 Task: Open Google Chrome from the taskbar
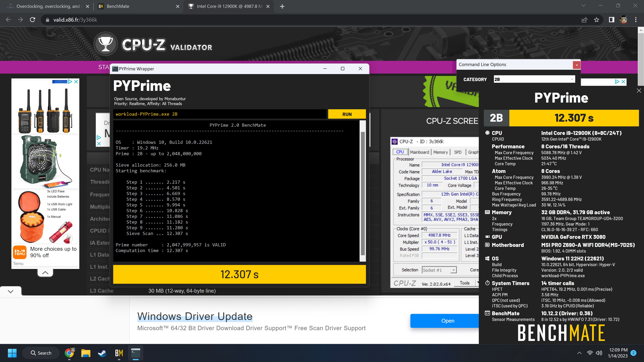coord(69,353)
